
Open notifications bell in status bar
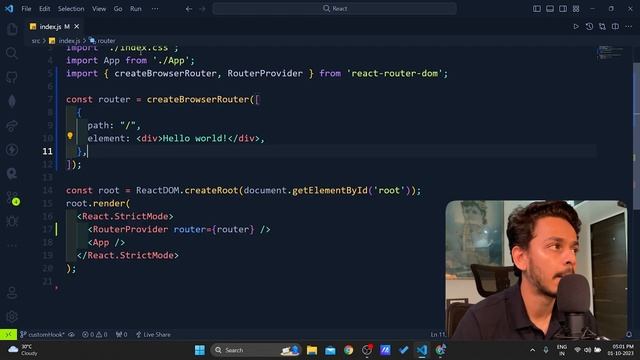[629, 334]
